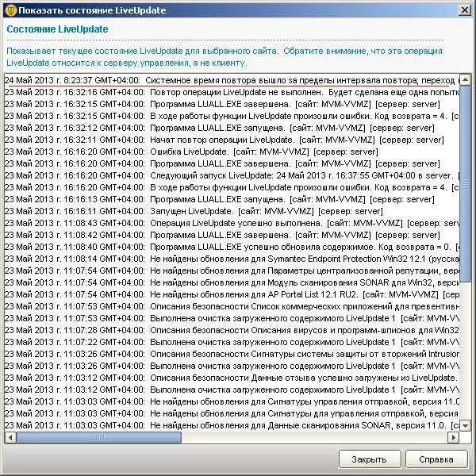Image resolution: width=476 pixels, height=476 pixels.
Task: Click the horizontal scrollbar right arrow
Action: pyautogui.click(x=454, y=437)
